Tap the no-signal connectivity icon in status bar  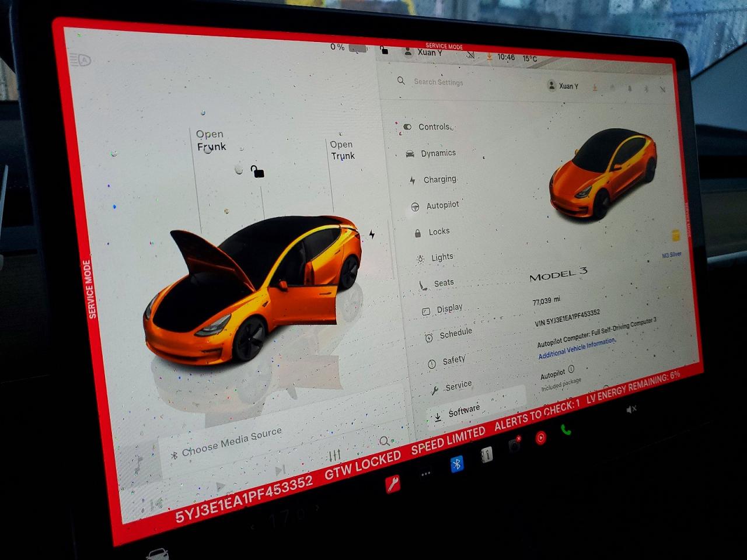click(x=470, y=55)
